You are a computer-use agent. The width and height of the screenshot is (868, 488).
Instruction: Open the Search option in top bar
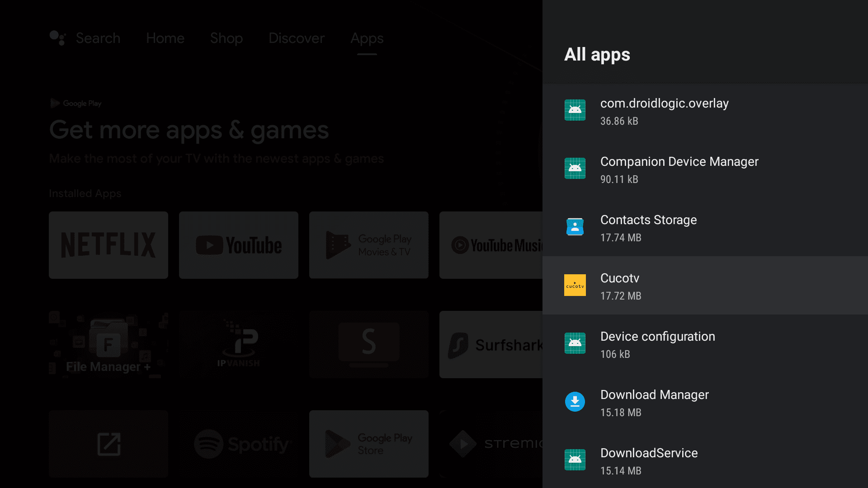(98, 38)
